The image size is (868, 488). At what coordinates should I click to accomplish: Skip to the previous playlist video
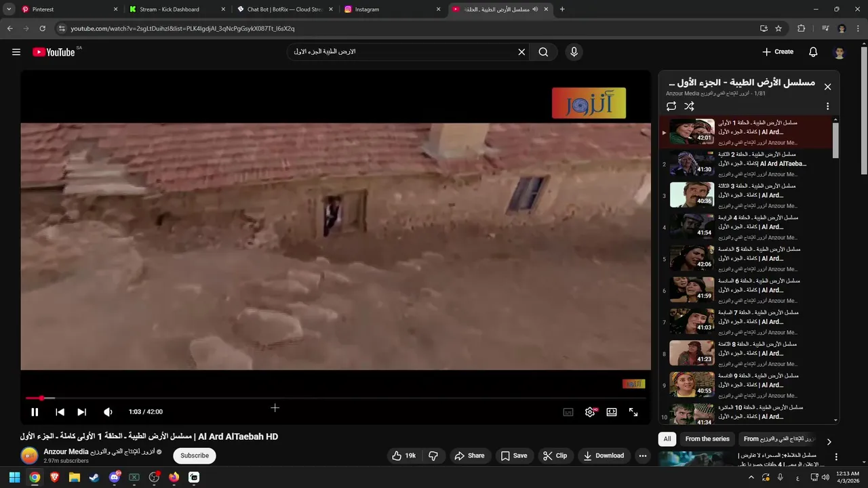60,411
